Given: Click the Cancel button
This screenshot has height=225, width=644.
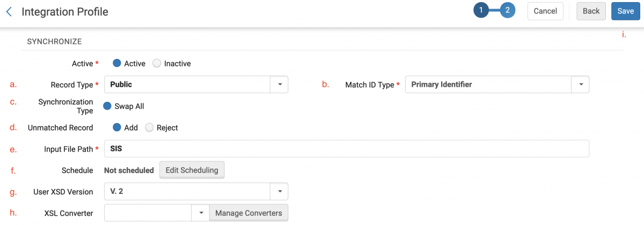Looking at the screenshot, I should point(545,11).
